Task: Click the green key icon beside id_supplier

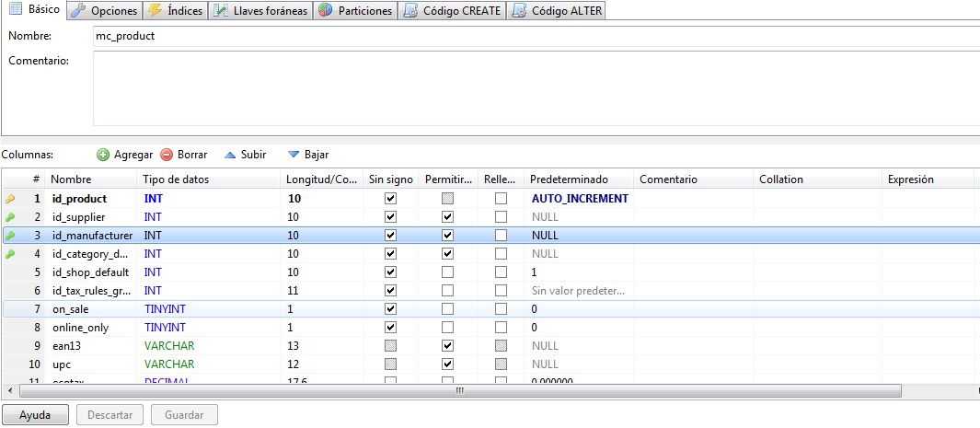Action: pyautogui.click(x=10, y=216)
